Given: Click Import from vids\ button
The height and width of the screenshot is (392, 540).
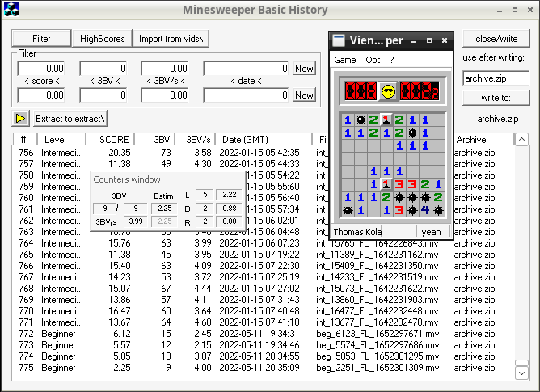Looking at the screenshot, I should (x=171, y=39).
